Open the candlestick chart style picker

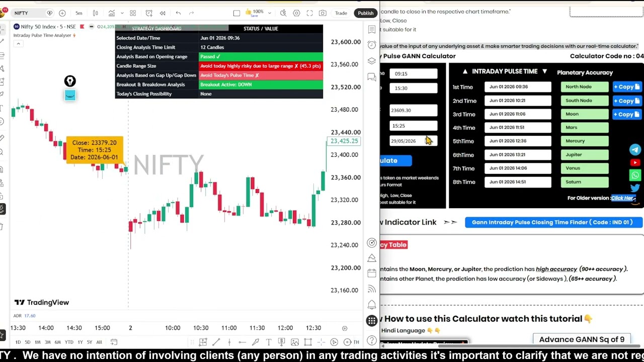[96, 13]
